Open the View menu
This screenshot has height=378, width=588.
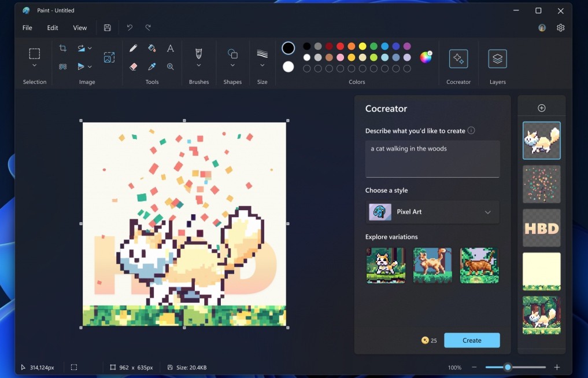(80, 28)
